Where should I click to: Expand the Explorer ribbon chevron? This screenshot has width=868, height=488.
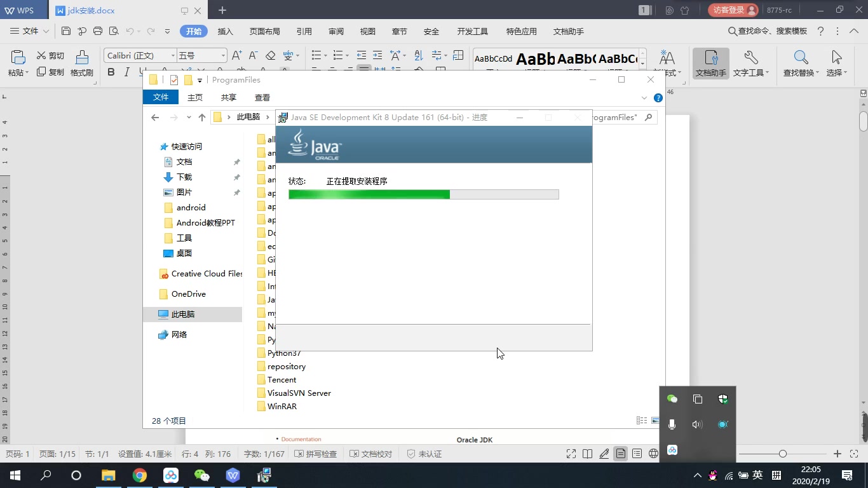pos(644,98)
